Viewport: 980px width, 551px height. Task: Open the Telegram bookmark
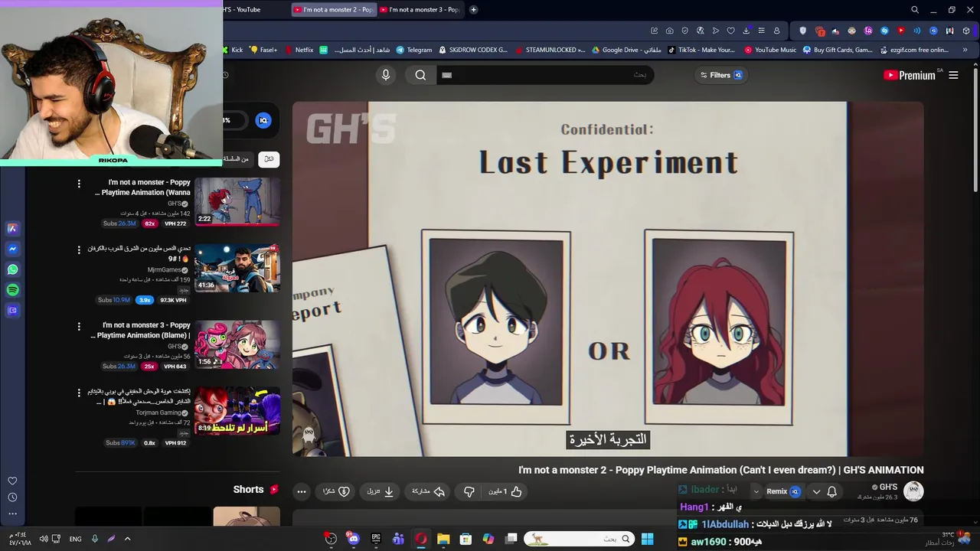(x=414, y=50)
